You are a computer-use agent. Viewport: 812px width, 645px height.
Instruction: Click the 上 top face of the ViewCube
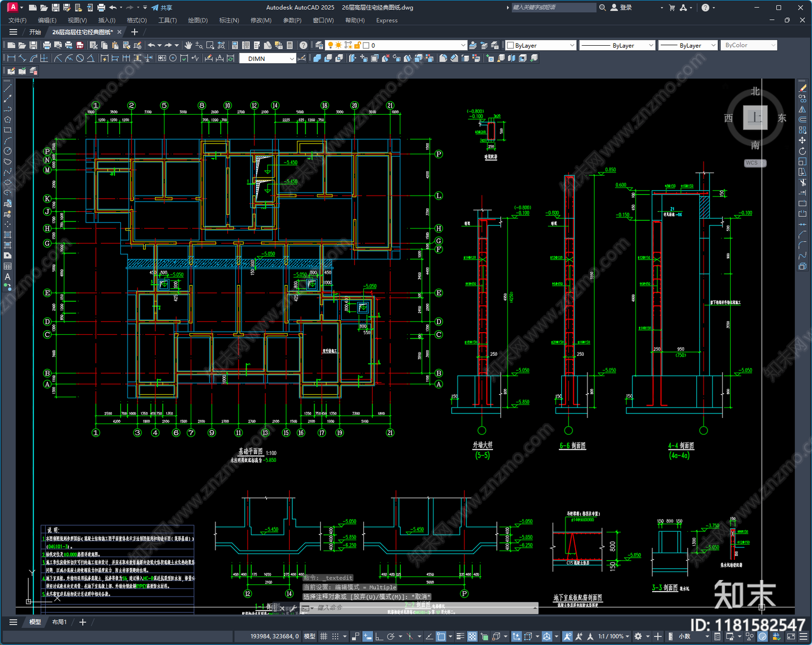(x=755, y=118)
